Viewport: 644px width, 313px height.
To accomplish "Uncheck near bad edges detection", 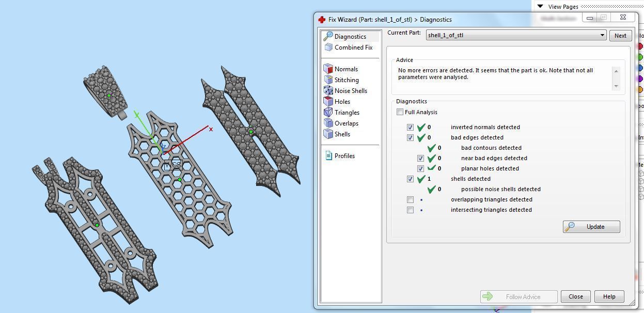I will (420, 158).
